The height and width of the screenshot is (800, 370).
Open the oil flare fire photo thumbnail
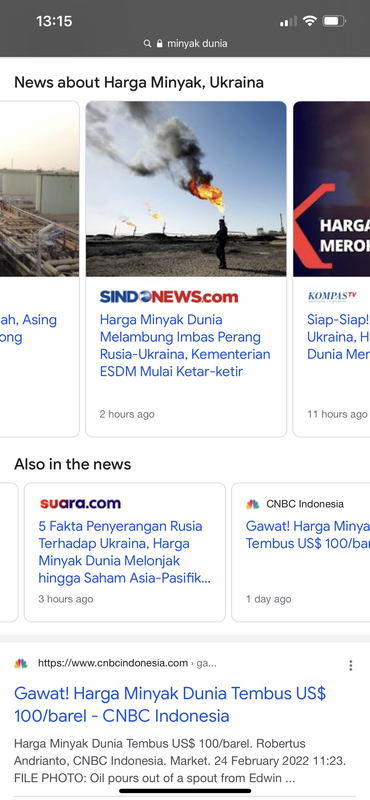[186, 189]
